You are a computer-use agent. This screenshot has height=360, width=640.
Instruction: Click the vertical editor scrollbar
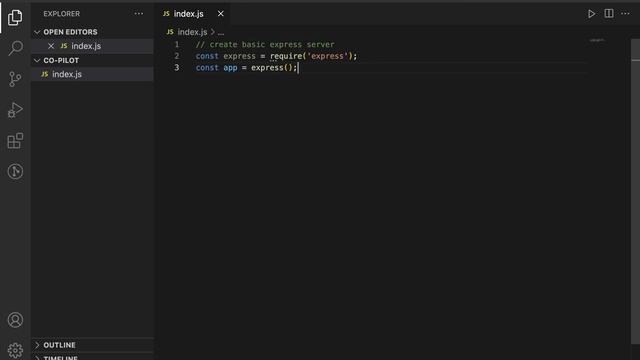(636, 192)
